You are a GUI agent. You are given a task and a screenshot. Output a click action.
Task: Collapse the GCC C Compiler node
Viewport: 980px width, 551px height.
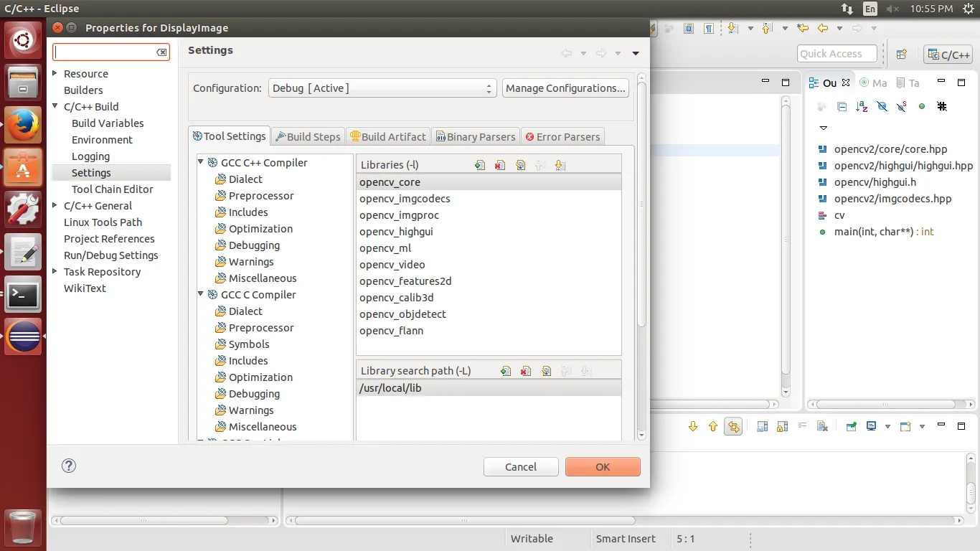click(x=201, y=294)
